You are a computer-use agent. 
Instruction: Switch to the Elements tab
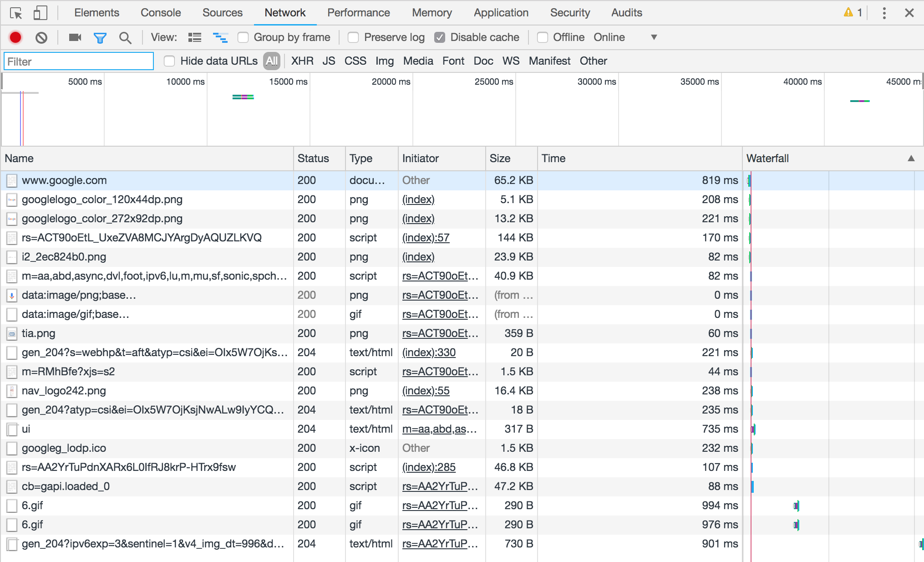pos(96,13)
